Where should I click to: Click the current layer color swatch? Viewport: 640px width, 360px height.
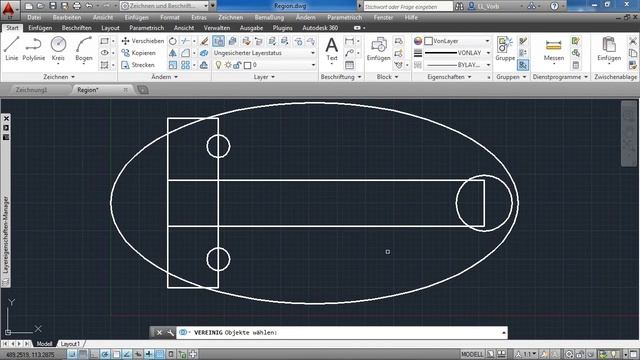tap(247, 65)
